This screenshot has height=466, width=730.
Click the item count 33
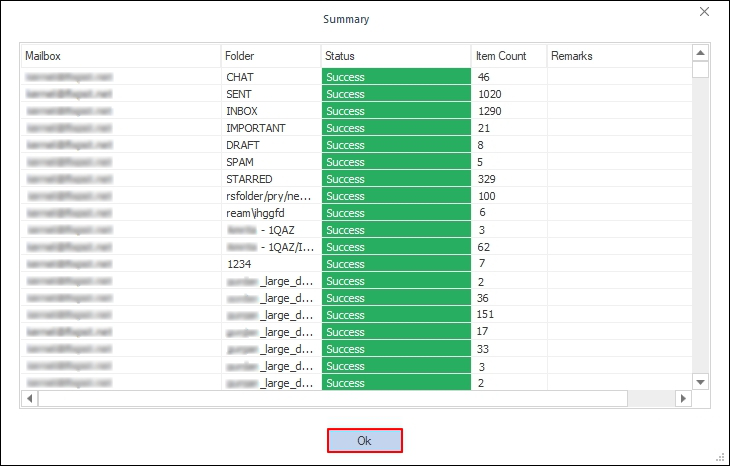click(483, 349)
